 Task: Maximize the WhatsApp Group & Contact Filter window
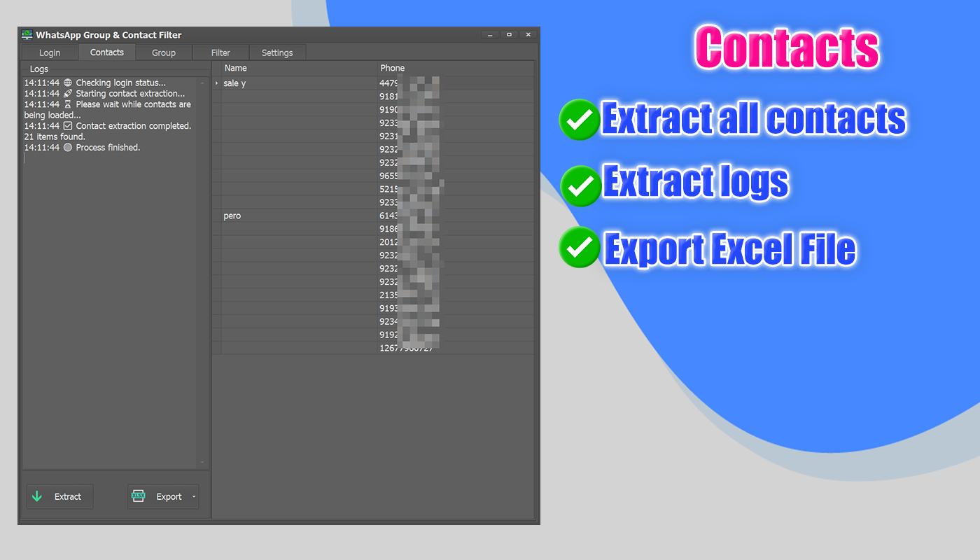point(509,35)
